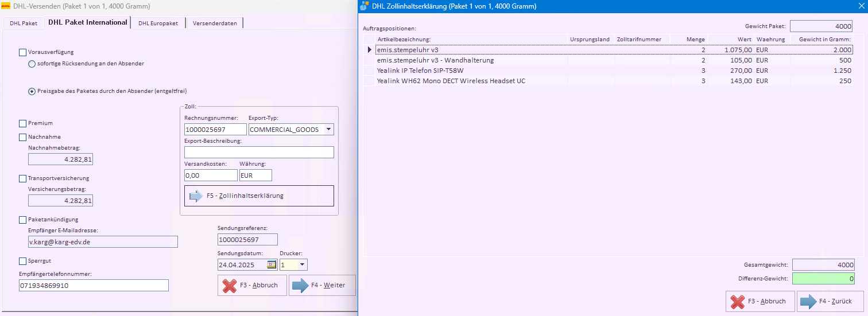Open calendar picker next to Sendungsdatum
This screenshot has height=316, width=868.
coord(272,265)
